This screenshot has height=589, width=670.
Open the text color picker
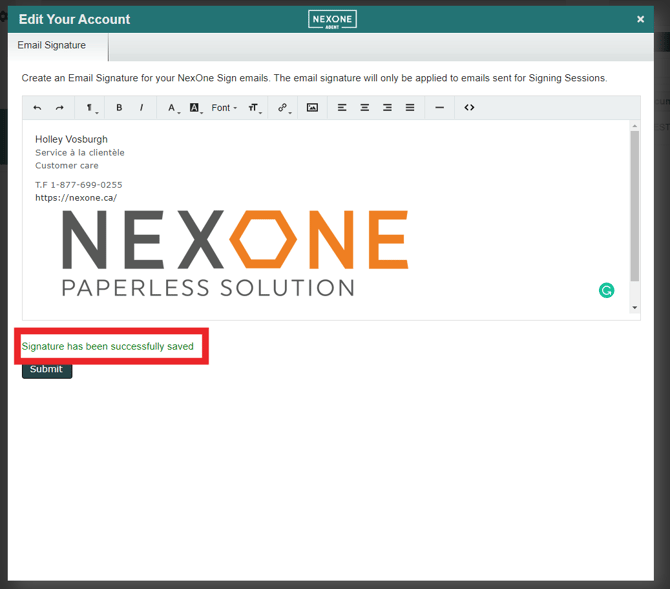coord(172,108)
